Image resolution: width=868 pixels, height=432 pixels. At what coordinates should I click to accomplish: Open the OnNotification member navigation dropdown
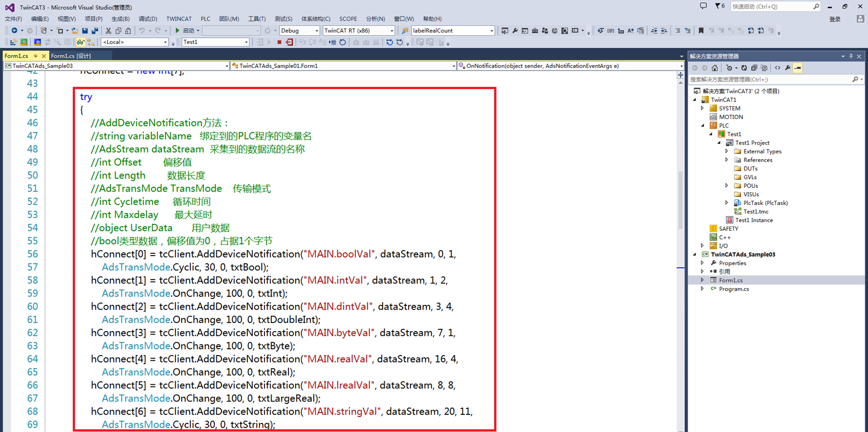571,66
